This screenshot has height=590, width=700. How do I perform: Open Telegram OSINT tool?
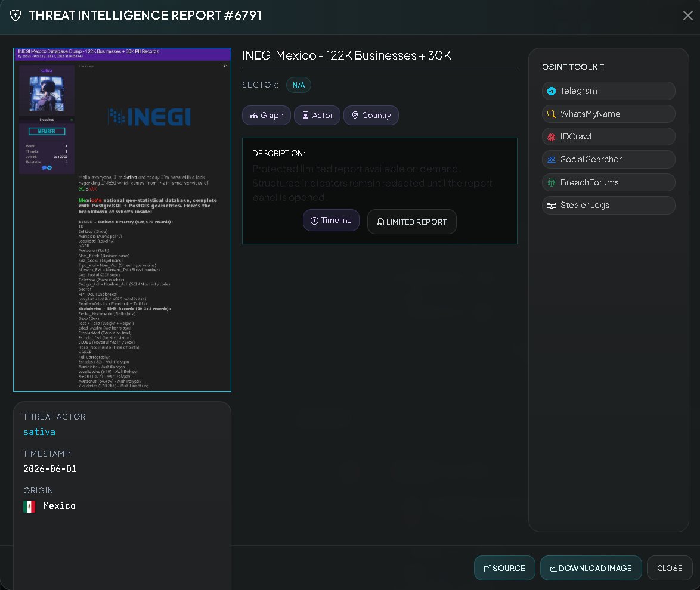[x=609, y=91]
